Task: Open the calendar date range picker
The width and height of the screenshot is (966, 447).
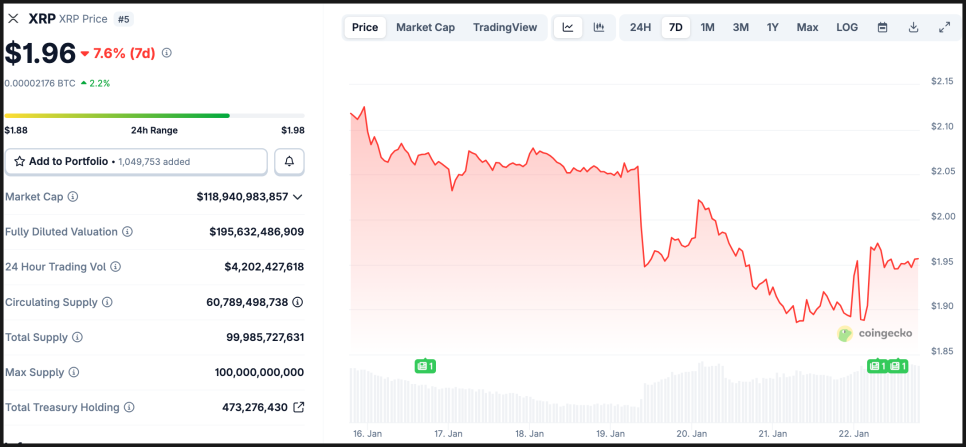Action: pyautogui.click(x=882, y=27)
